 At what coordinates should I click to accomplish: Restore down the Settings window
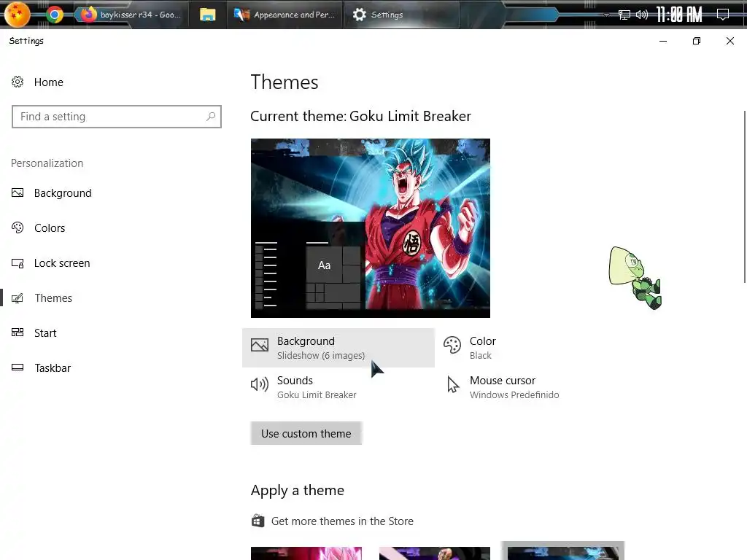point(697,41)
